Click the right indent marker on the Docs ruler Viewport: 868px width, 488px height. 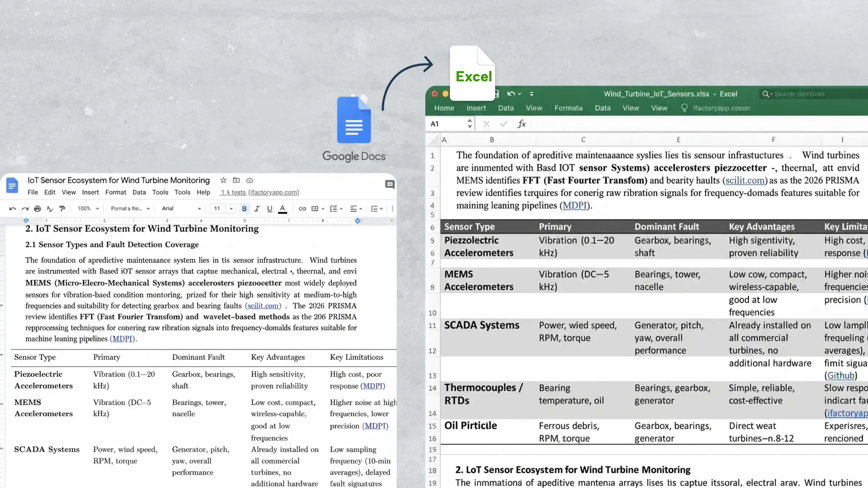pyautogui.click(x=357, y=221)
